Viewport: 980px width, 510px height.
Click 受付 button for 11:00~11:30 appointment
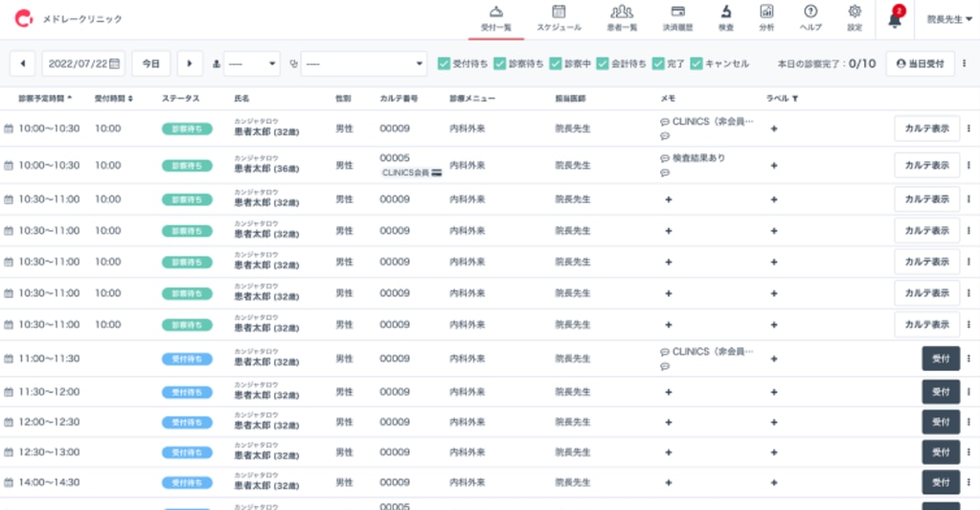pos(940,359)
